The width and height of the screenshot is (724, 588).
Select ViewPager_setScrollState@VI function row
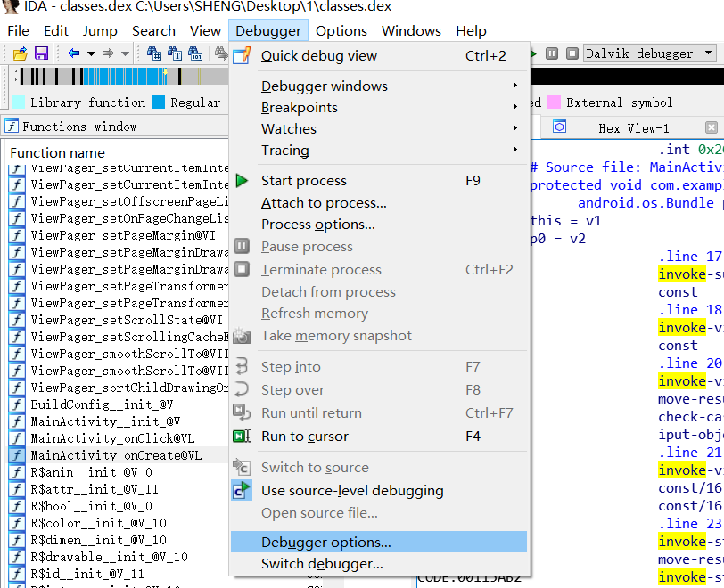coord(119,320)
